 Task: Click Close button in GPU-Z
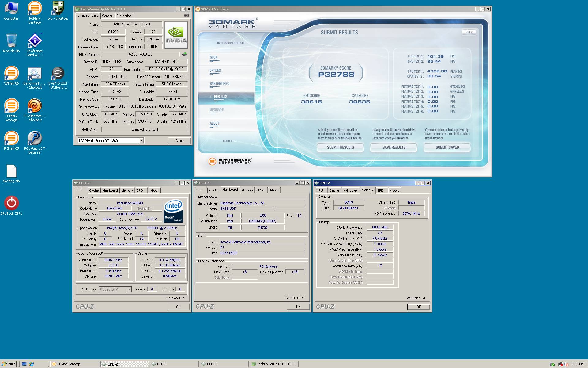pyautogui.click(x=179, y=141)
